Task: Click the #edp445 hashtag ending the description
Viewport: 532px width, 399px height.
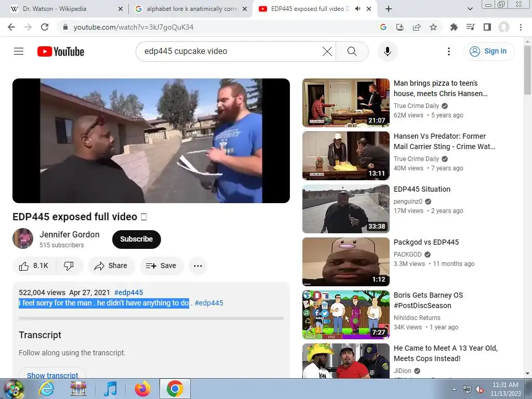Action: click(x=209, y=303)
